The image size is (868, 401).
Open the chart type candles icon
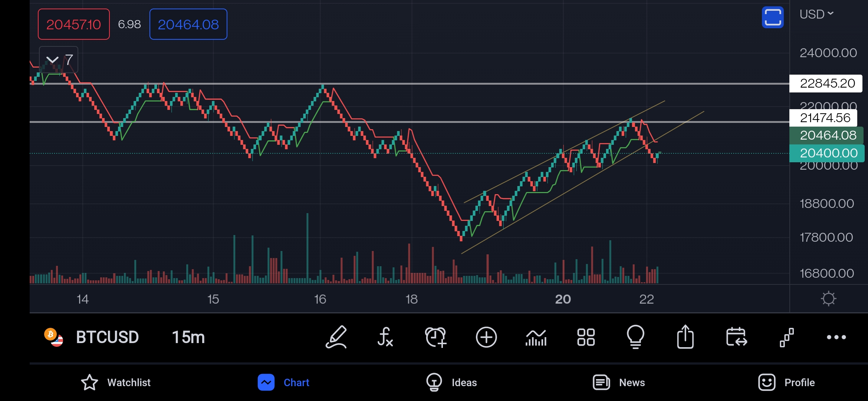(536, 337)
